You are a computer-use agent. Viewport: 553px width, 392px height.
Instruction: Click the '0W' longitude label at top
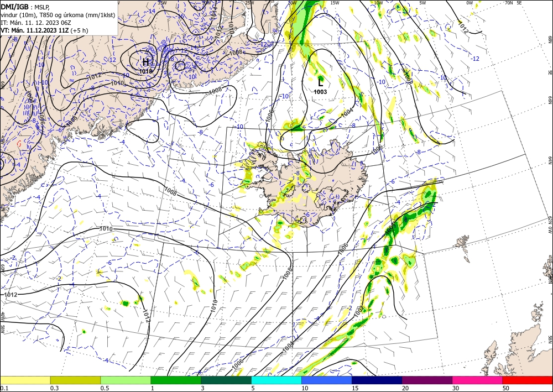click(x=469, y=3)
